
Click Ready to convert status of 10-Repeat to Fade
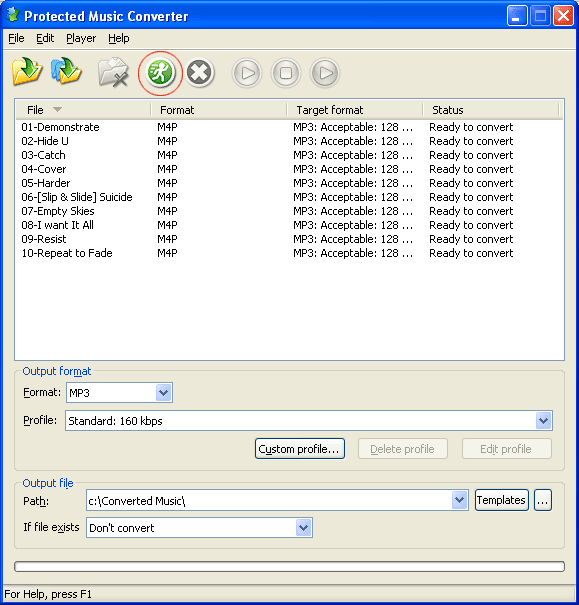click(x=471, y=253)
